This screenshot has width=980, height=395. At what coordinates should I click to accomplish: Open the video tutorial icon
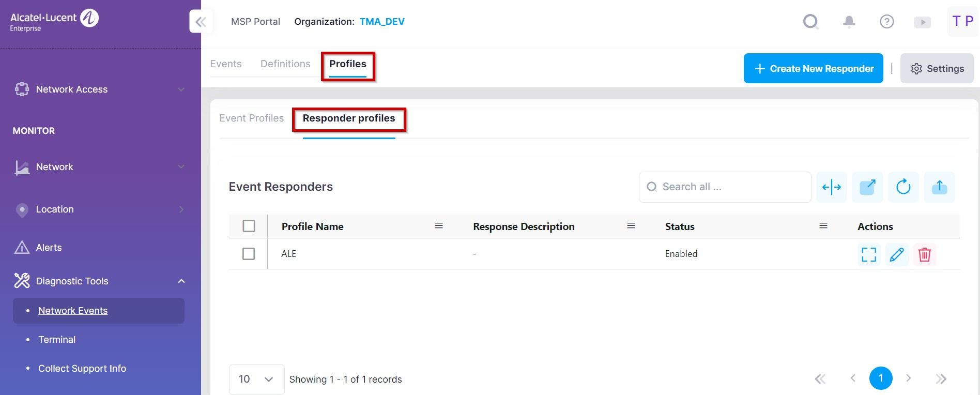coord(922,22)
